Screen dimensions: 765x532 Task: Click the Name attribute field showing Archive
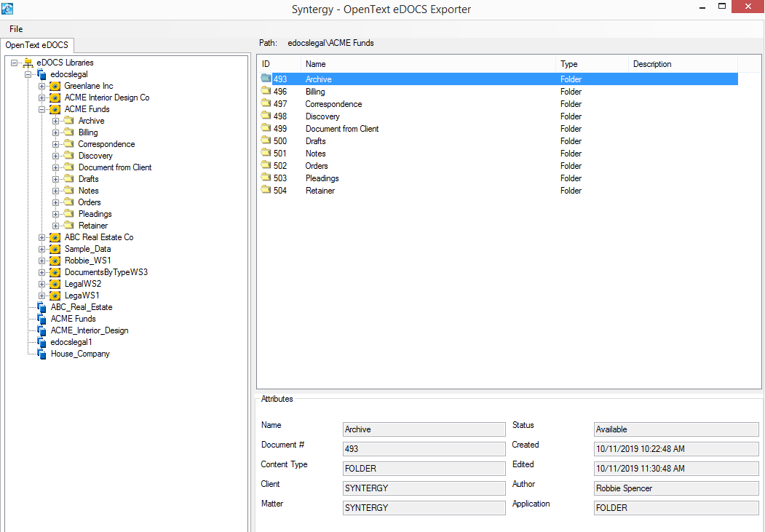pyautogui.click(x=424, y=429)
